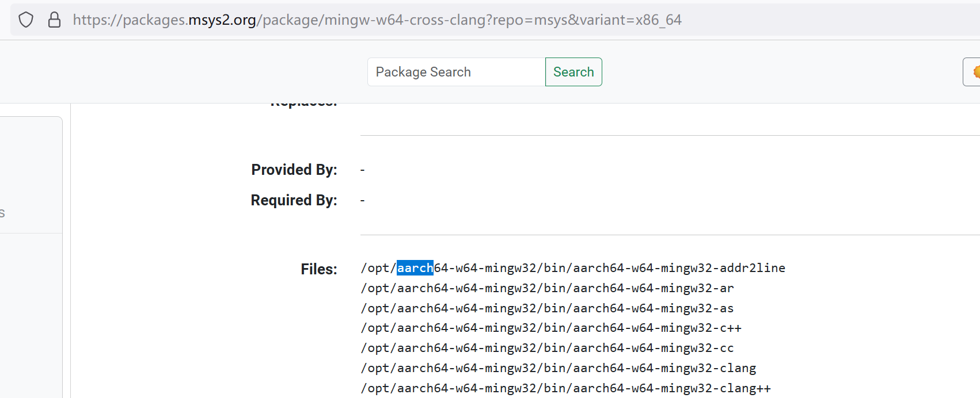Click the dash value beside Provided By
This screenshot has width=980, height=398.
coord(362,170)
